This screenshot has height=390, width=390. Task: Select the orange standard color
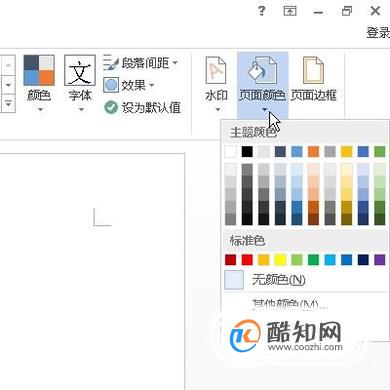(x=264, y=260)
